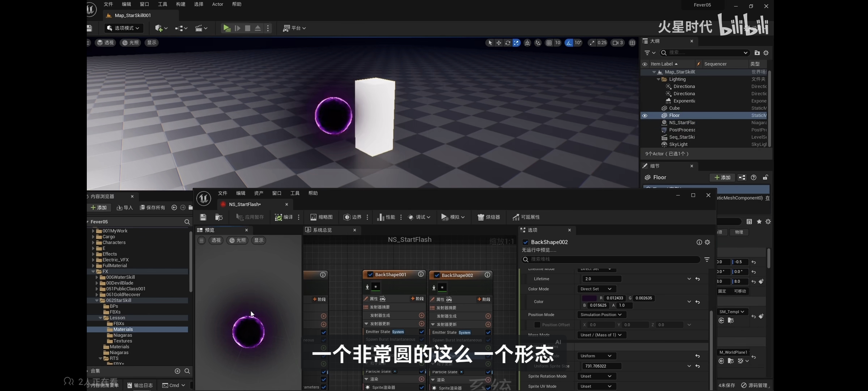Toggle the BackShape002 enabled checkbox in selection panel
Image resolution: width=868 pixels, height=391 pixels.
(526, 242)
